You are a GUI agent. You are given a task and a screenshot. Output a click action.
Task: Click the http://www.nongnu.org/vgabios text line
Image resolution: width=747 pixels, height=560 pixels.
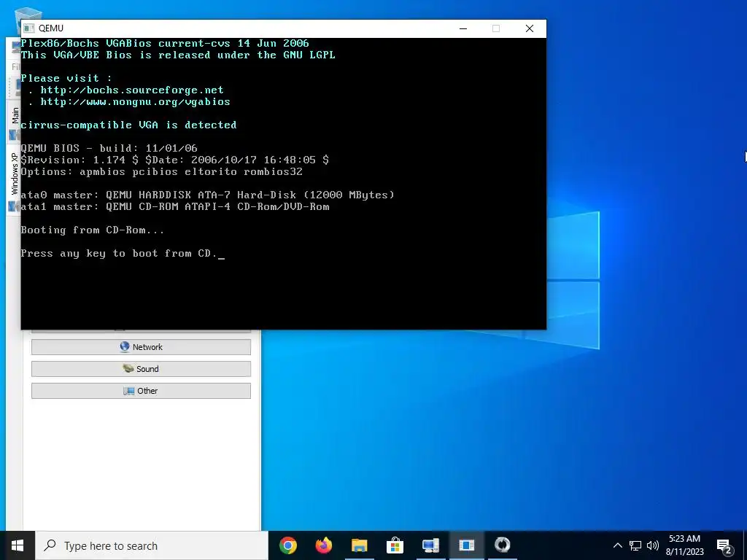[x=135, y=102]
